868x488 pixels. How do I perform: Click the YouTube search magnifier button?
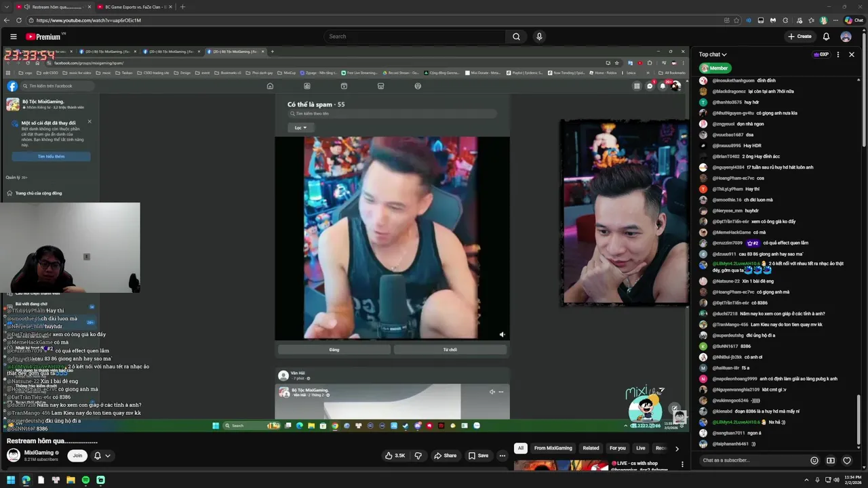[x=516, y=37]
